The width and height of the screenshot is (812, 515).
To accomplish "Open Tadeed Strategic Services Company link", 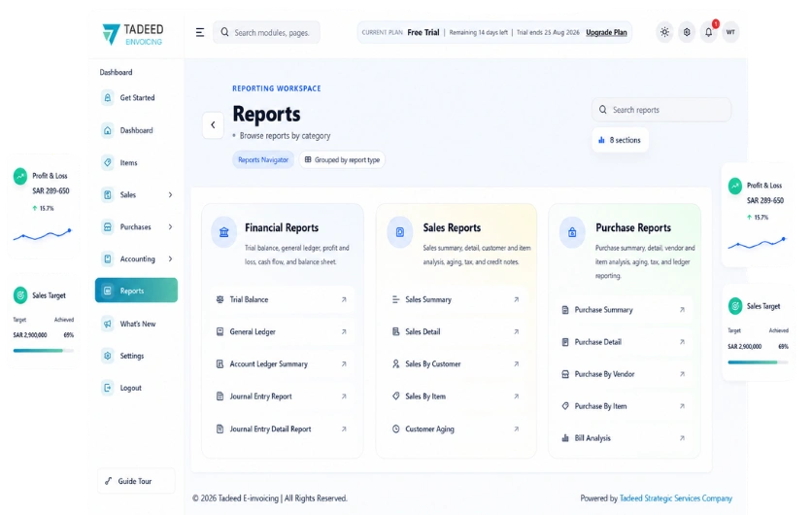I will (x=676, y=498).
